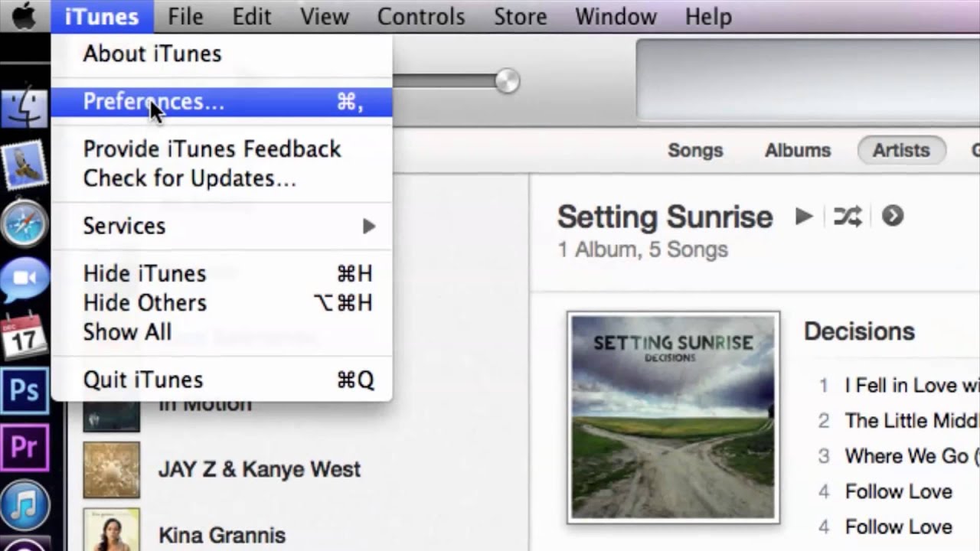Select Show All menu item
The image size is (980, 551).
pyautogui.click(x=221, y=333)
